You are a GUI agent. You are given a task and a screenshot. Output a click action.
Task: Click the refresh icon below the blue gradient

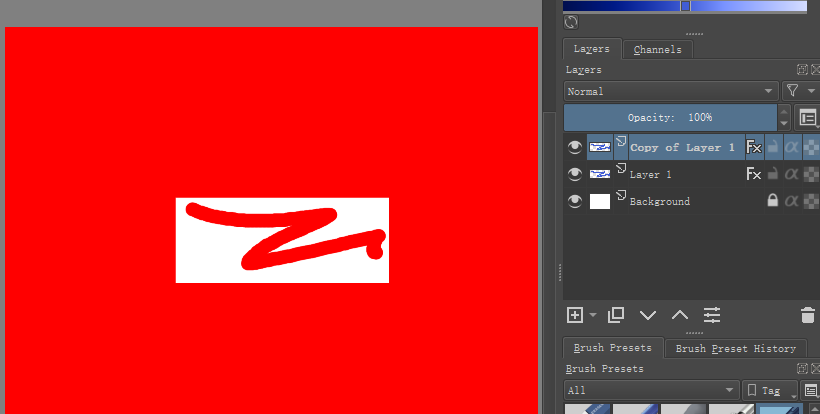571,22
